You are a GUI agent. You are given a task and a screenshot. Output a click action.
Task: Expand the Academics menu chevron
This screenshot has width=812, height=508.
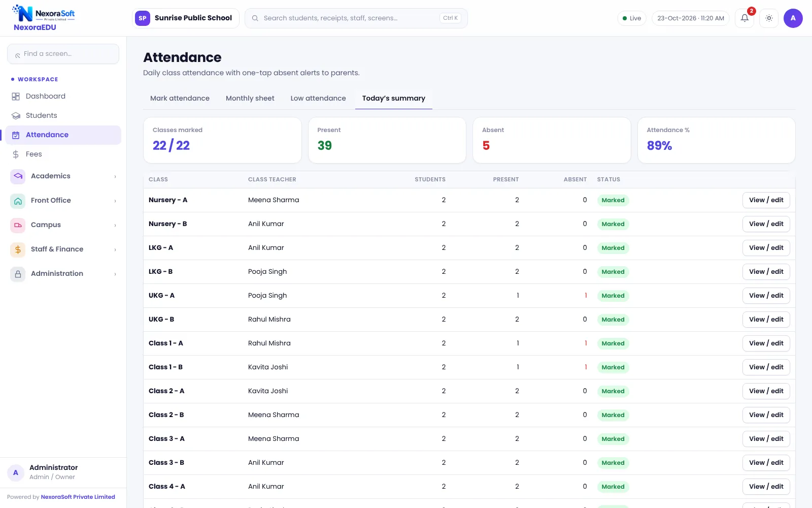point(115,177)
